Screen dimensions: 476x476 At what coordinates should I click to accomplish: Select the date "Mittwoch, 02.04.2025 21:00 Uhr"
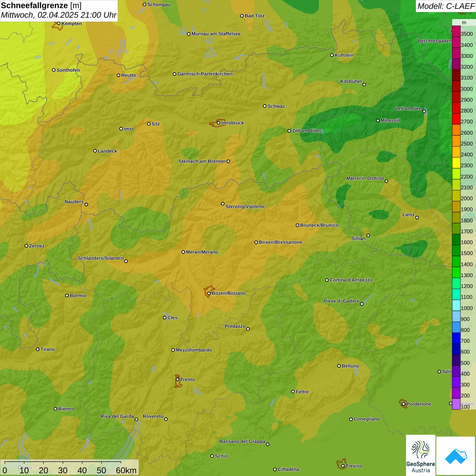coord(59,15)
